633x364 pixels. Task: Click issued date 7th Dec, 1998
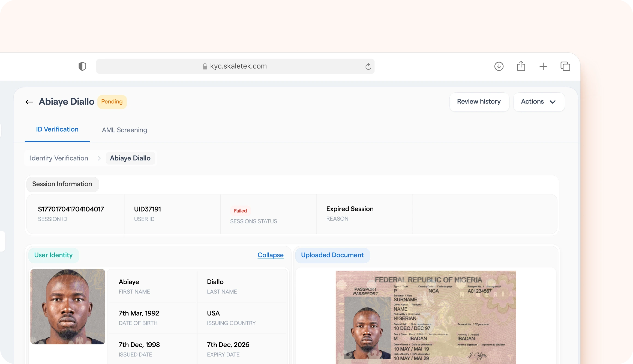(139, 345)
